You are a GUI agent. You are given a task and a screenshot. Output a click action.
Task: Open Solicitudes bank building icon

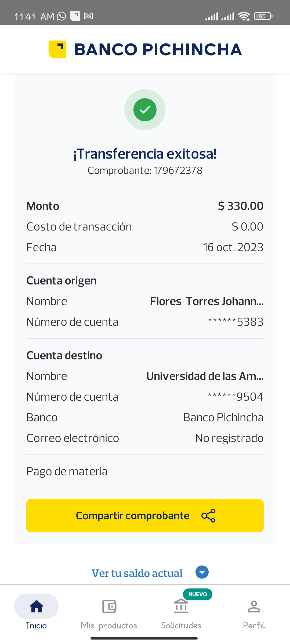pos(181,606)
